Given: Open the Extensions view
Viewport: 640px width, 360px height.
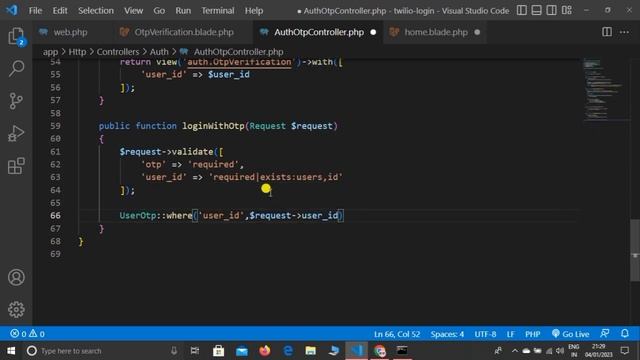Looking at the screenshot, I should click(16, 166).
